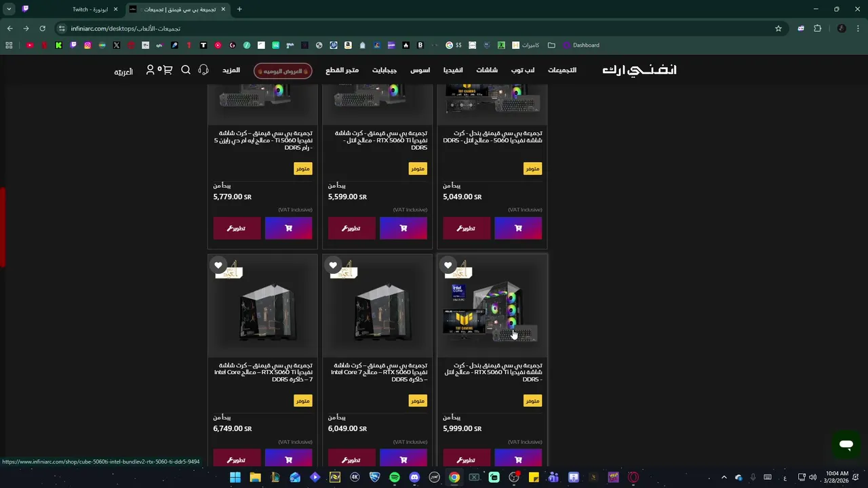
Task: Open the taskbar clock showing 10:04 AM
Action: click(x=837, y=477)
